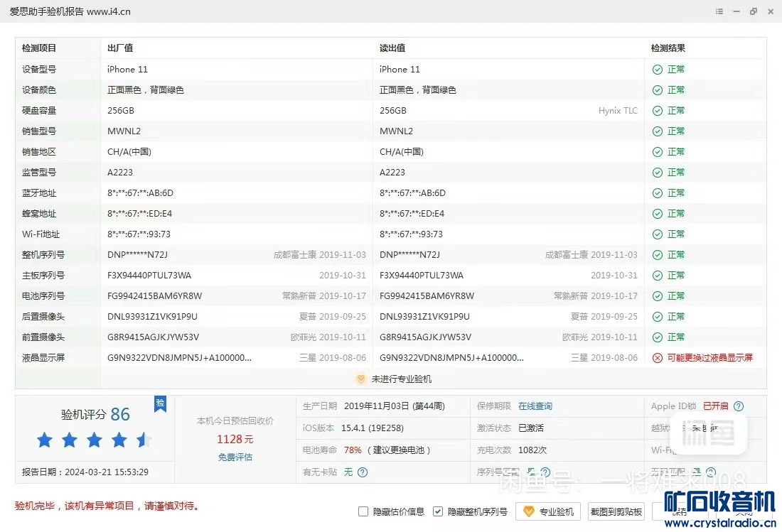Select the 1082次 charge count value
Image resolution: width=782 pixels, height=532 pixels.
(x=532, y=450)
